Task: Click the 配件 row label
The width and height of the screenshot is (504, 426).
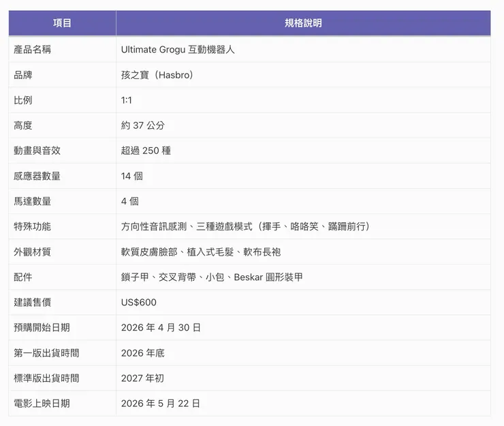Action: [x=23, y=277]
